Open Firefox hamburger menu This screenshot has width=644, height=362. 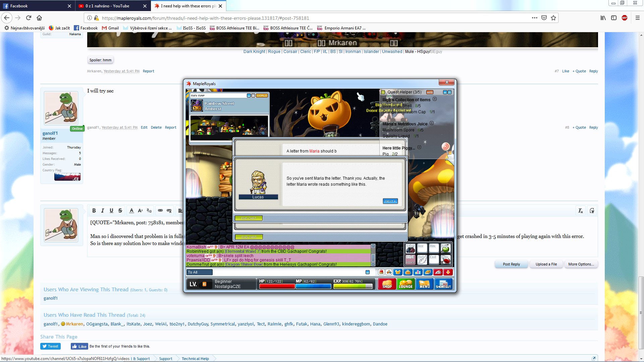(x=637, y=18)
